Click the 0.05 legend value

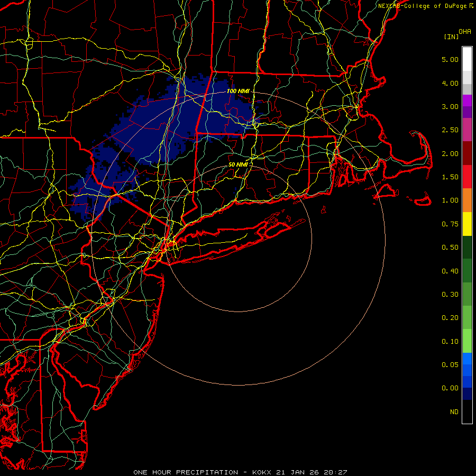coord(450,365)
